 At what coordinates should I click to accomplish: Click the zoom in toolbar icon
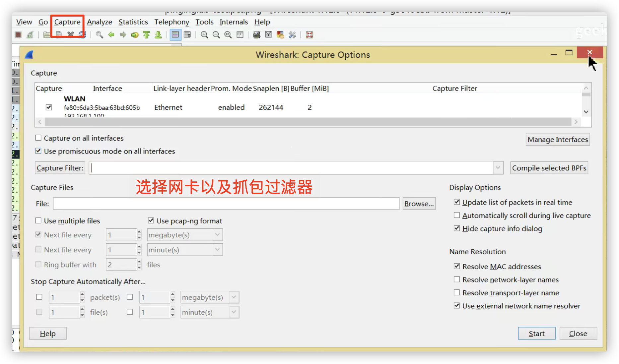coord(204,35)
